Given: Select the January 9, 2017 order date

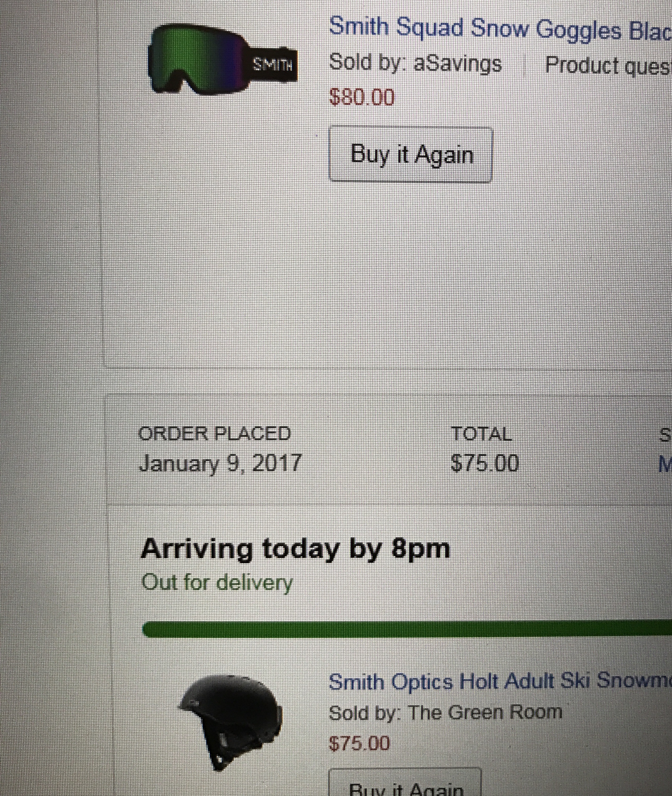Looking at the screenshot, I should 220,463.
